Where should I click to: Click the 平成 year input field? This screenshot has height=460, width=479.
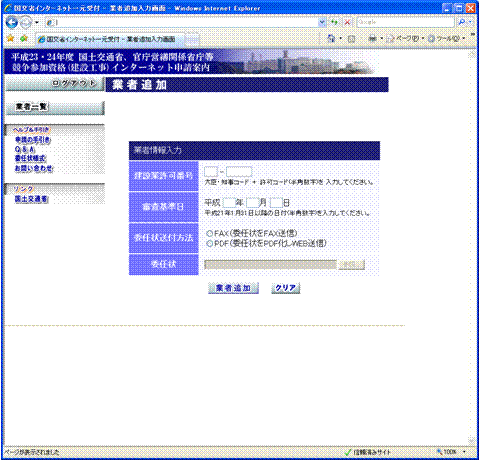pyautogui.click(x=229, y=203)
